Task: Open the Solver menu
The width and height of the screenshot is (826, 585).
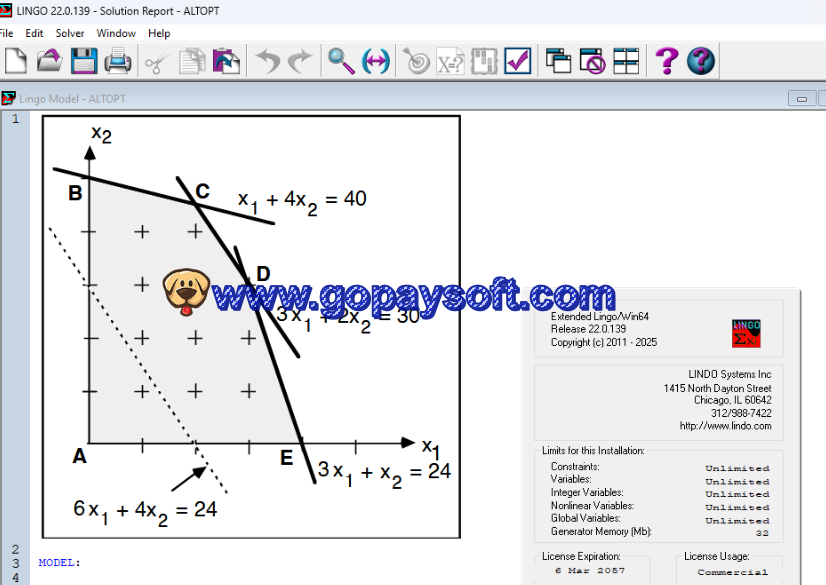Action: coord(70,33)
